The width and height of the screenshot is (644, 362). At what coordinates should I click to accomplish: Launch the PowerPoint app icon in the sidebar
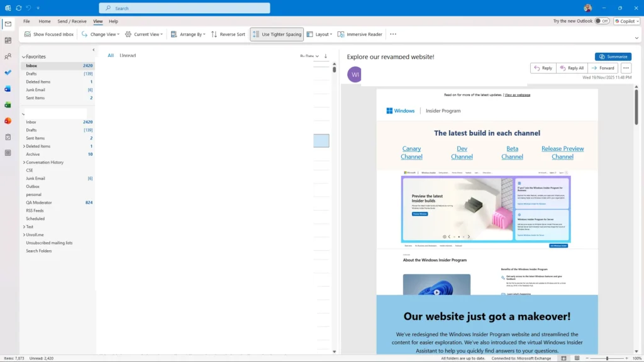[x=8, y=121]
